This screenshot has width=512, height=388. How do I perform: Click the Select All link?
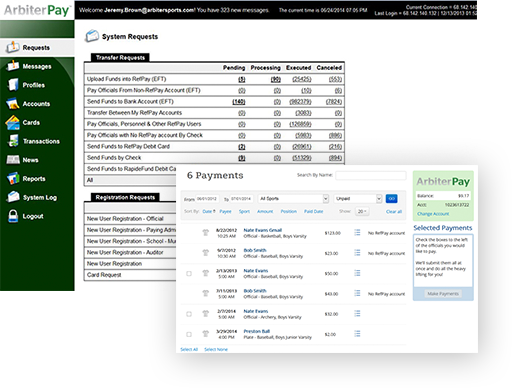189,349
